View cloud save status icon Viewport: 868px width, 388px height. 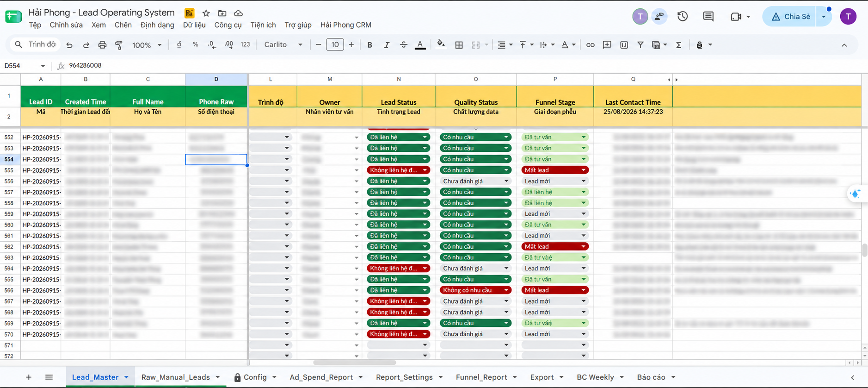pyautogui.click(x=238, y=13)
